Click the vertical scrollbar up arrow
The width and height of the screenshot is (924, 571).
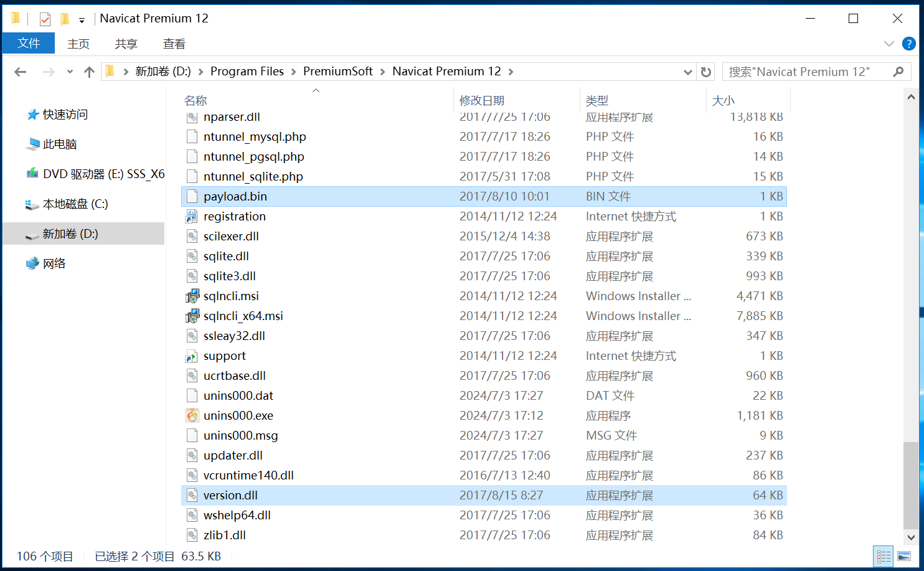[911, 97]
